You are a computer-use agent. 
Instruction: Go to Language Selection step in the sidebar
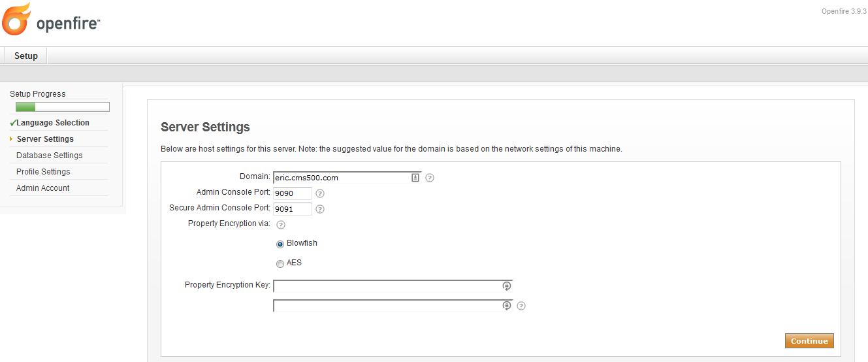coord(53,123)
